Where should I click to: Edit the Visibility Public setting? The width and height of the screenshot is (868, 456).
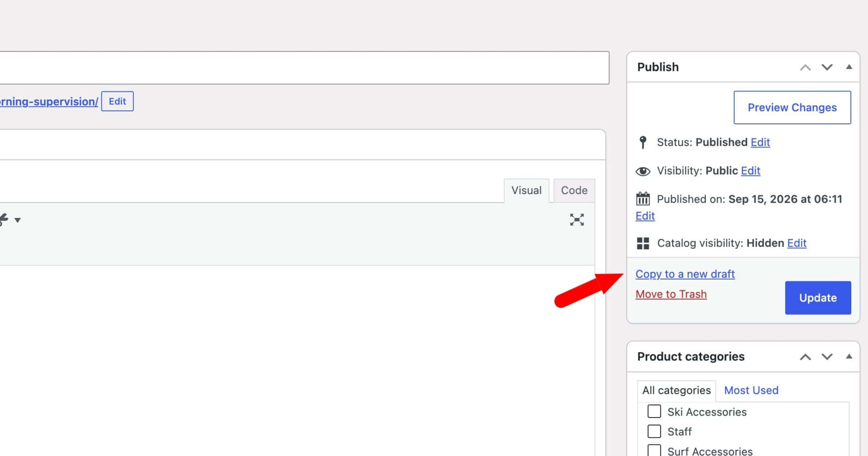click(750, 171)
